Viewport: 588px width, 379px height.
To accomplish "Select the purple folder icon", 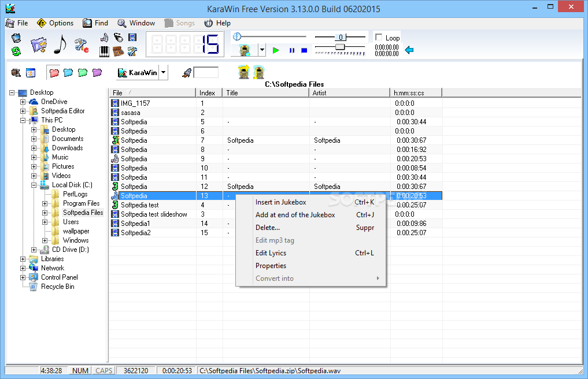I will [97, 73].
